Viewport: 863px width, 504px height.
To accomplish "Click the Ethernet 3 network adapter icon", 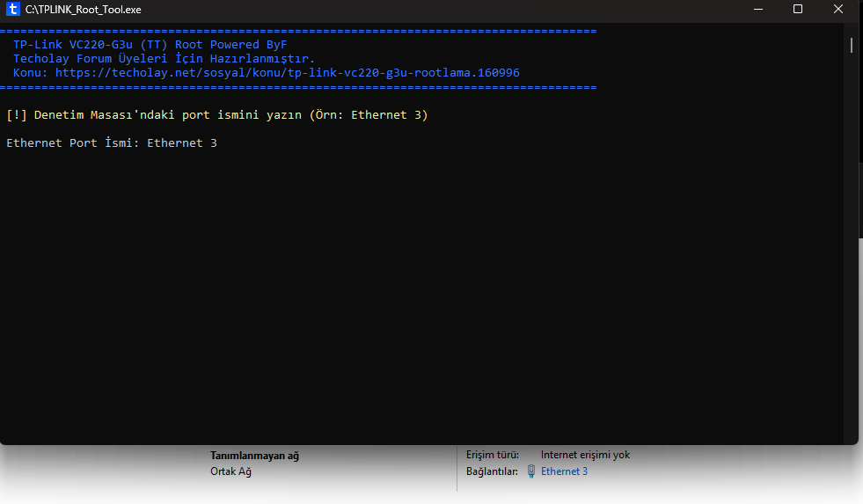I will pyautogui.click(x=531, y=471).
